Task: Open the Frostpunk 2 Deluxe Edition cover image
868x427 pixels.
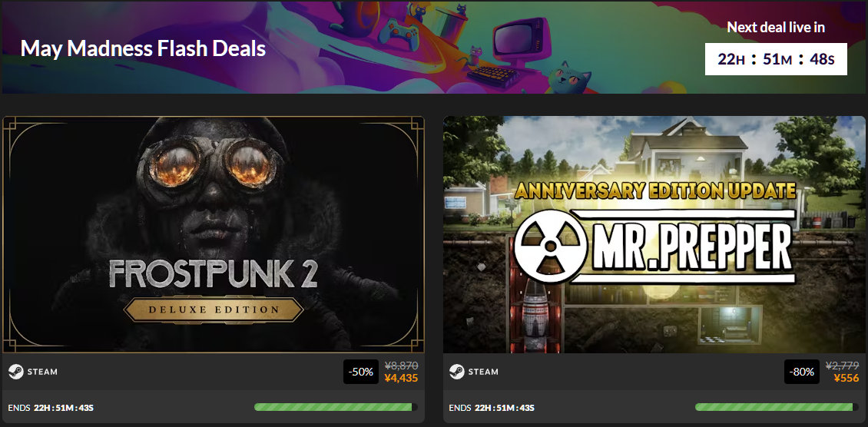Action: (213, 234)
